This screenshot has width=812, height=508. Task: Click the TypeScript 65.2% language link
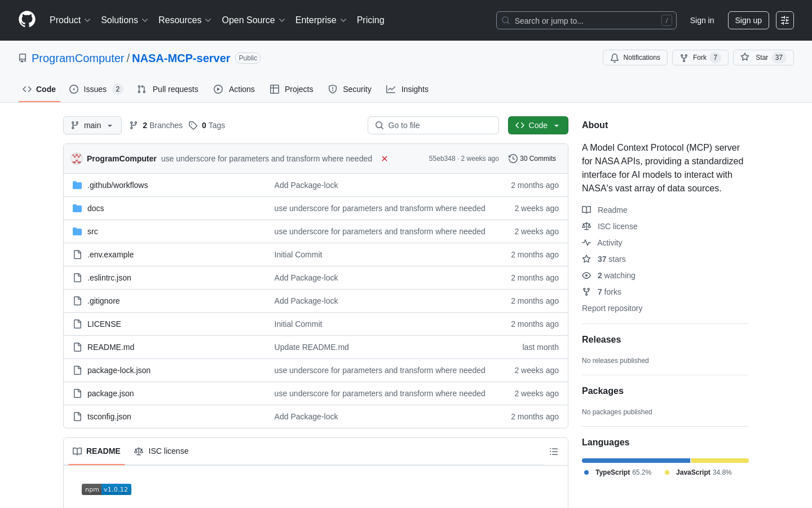point(617,472)
